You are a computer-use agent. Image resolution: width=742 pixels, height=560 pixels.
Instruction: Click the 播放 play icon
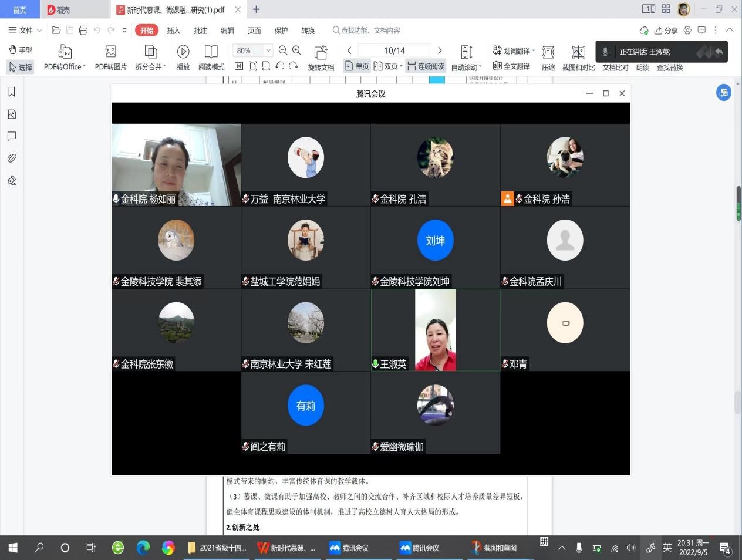tap(183, 52)
